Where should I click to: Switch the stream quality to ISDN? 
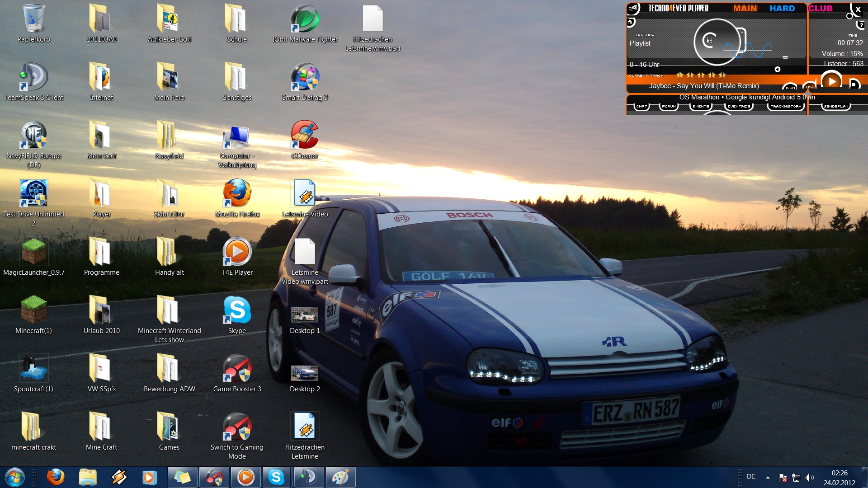790,87
